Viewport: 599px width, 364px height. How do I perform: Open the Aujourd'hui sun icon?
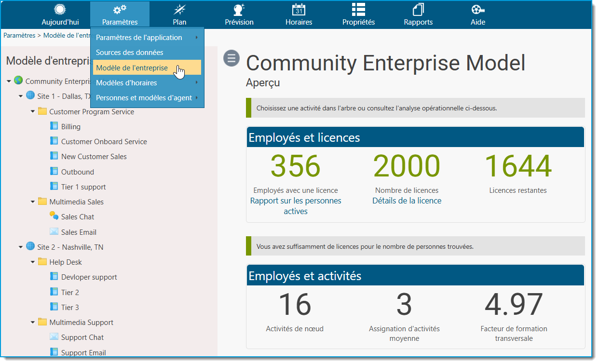[x=60, y=10]
